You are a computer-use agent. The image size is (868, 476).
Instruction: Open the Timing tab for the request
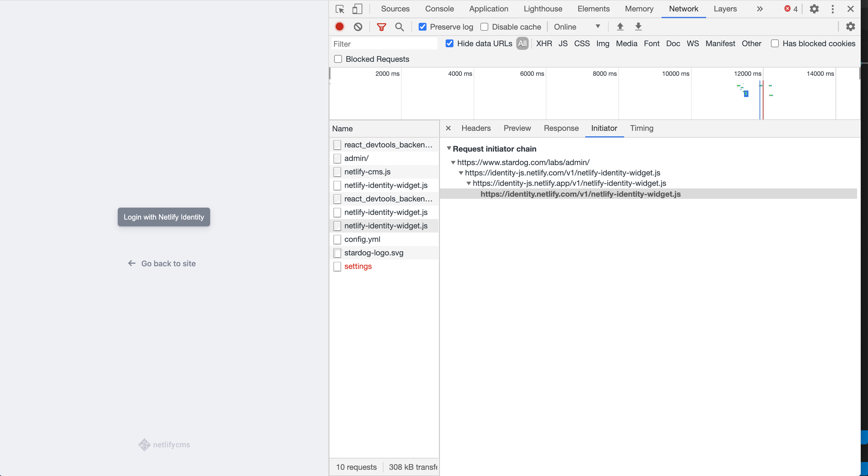tap(642, 128)
